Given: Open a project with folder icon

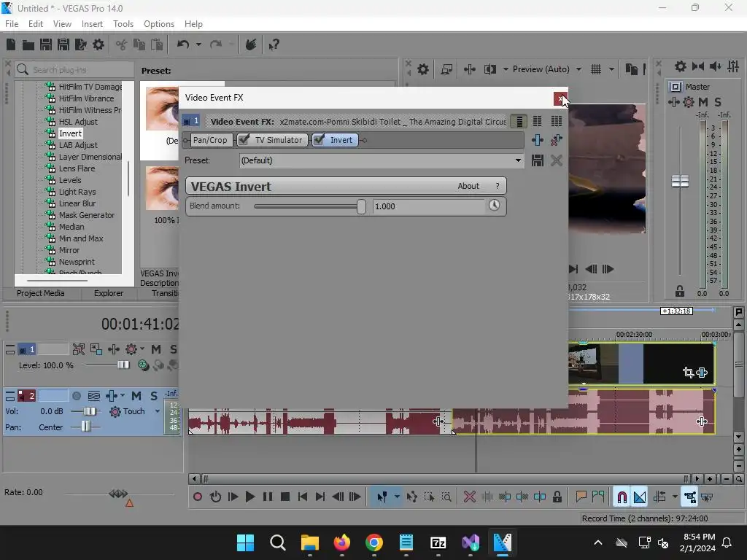Looking at the screenshot, I should [28, 44].
